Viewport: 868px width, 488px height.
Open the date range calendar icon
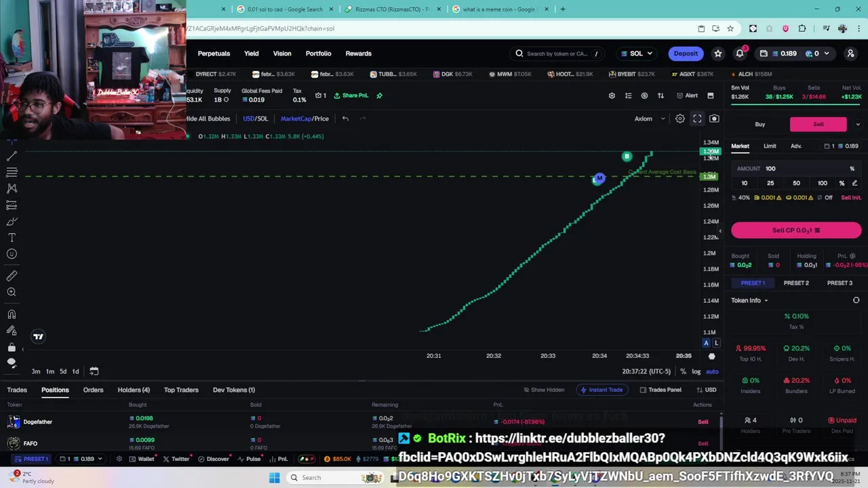click(x=94, y=371)
